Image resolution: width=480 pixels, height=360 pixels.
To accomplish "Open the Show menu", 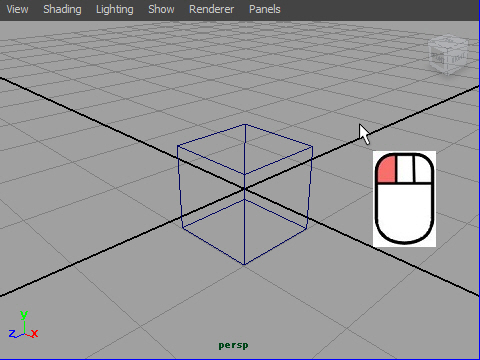I will point(161,9).
